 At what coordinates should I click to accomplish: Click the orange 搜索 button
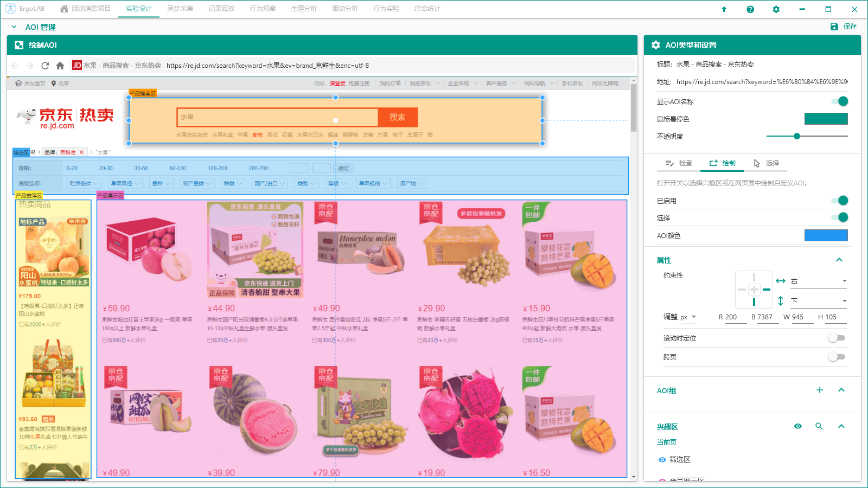point(397,117)
